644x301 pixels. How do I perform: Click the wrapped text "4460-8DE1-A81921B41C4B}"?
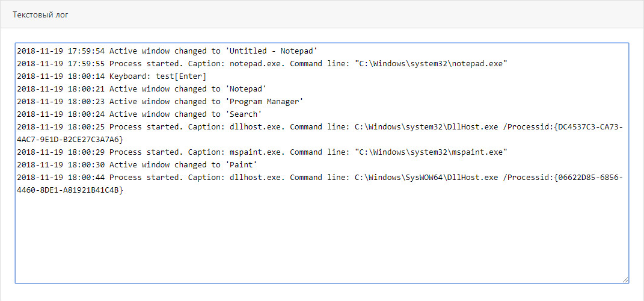(x=70, y=190)
